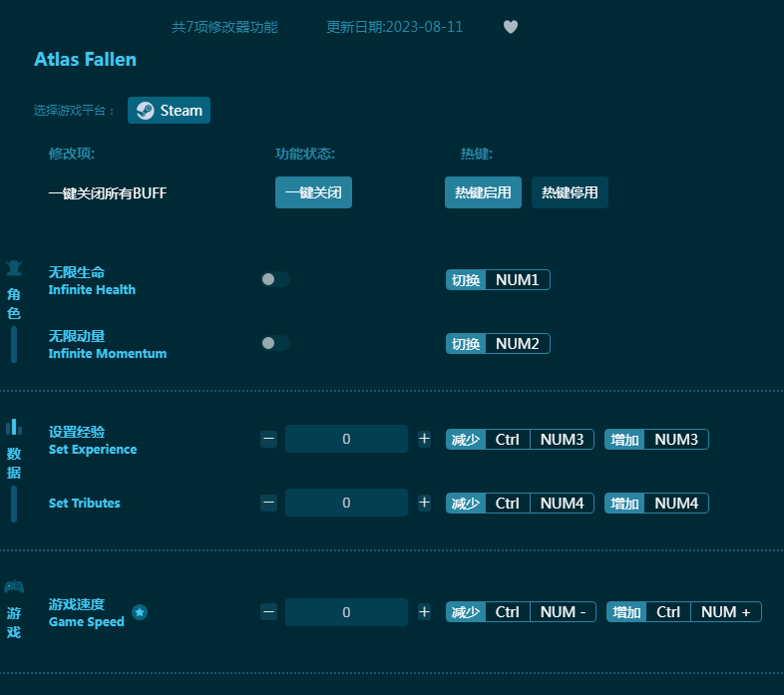Viewport: 784px width, 695px height.
Task: Select the Steam platform button
Action: 169,110
